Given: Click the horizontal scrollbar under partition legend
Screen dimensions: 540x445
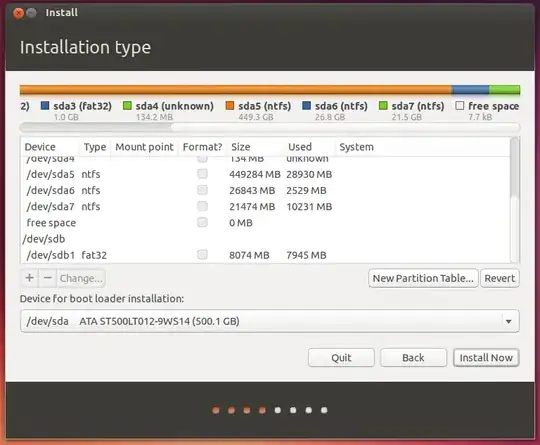Looking at the screenshot, I should coord(270,127).
